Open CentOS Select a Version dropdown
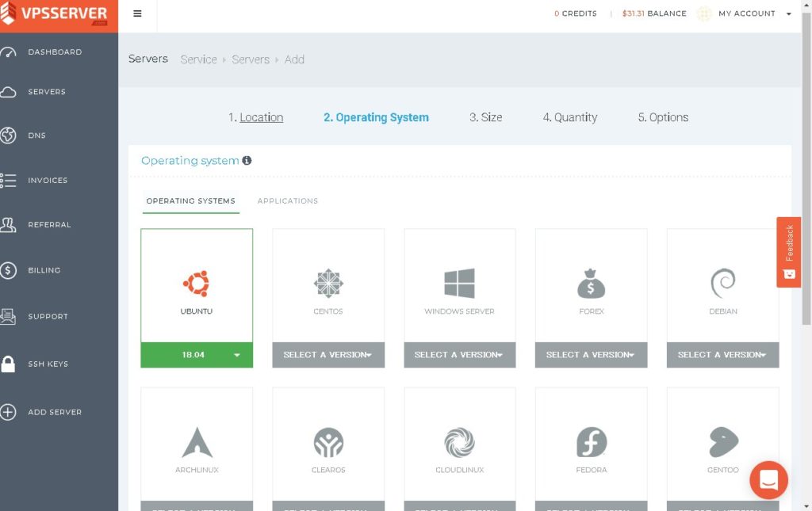 pyautogui.click(x=328, y=355)
